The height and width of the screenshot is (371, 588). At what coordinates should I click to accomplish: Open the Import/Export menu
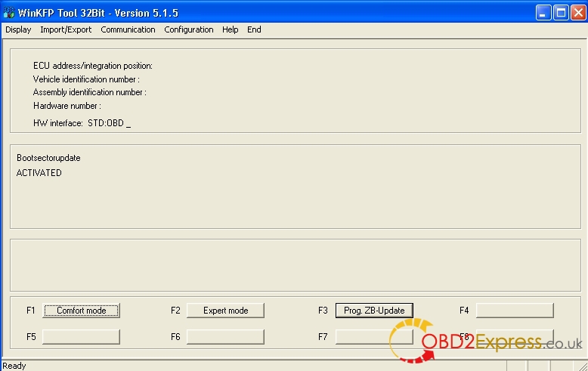(66, 29)
